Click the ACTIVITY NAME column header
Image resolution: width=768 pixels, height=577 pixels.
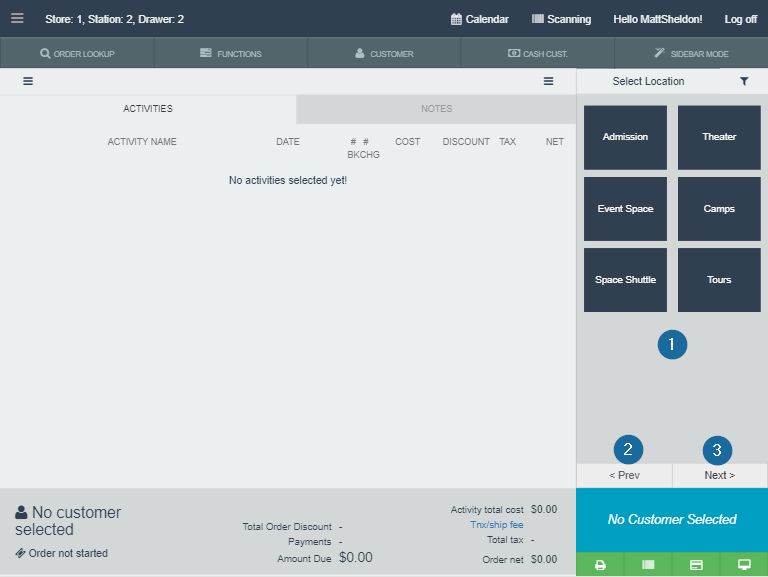[142, 142]
